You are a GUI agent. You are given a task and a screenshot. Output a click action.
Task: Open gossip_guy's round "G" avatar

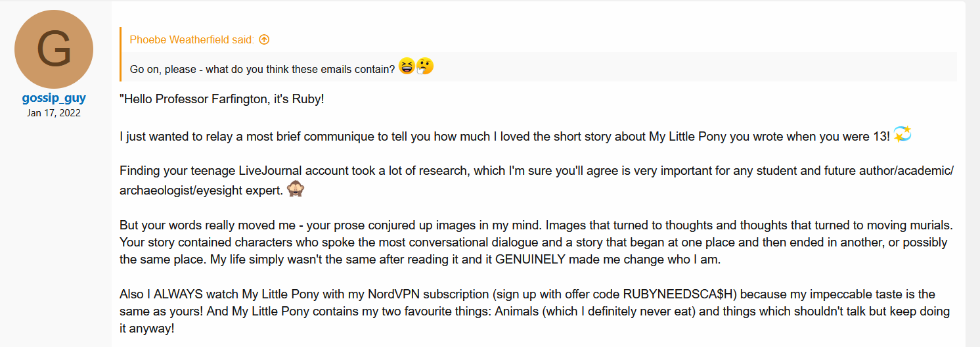tap(54, 49)
